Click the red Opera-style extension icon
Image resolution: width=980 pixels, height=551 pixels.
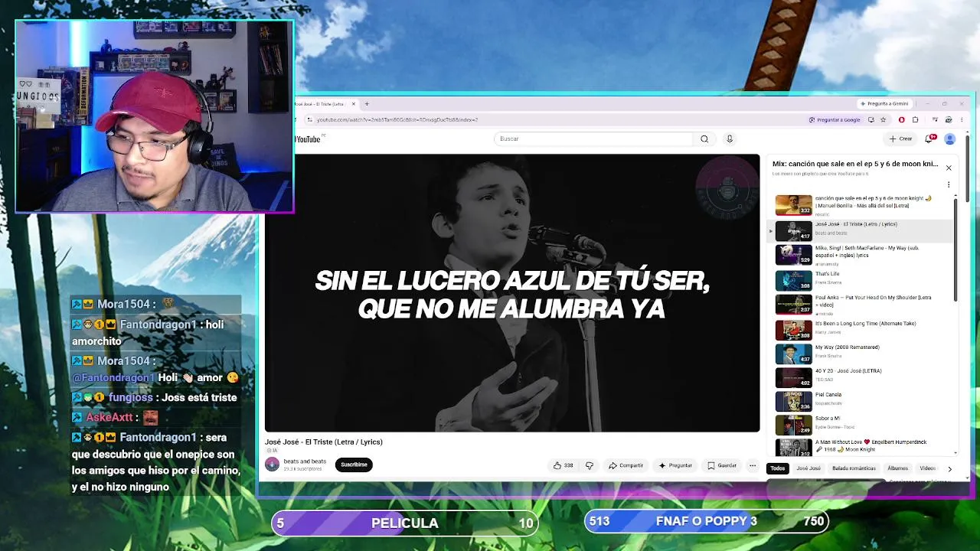(901, 119)
